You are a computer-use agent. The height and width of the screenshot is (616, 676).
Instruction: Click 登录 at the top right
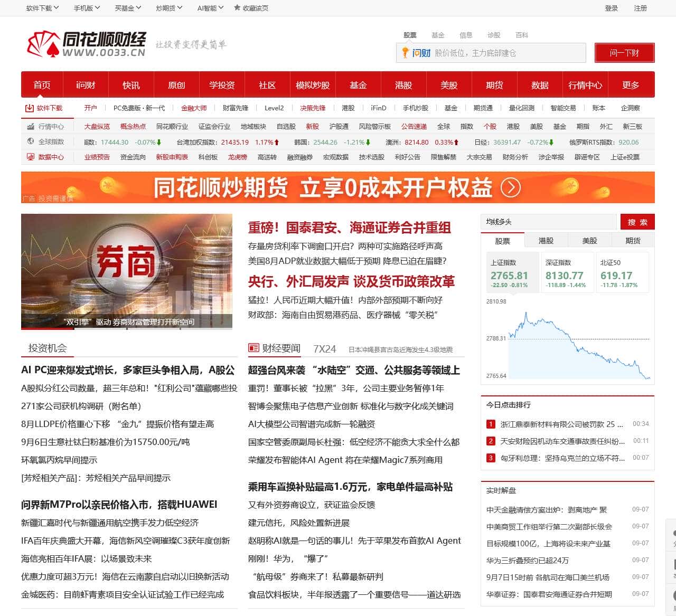(611, 8)
